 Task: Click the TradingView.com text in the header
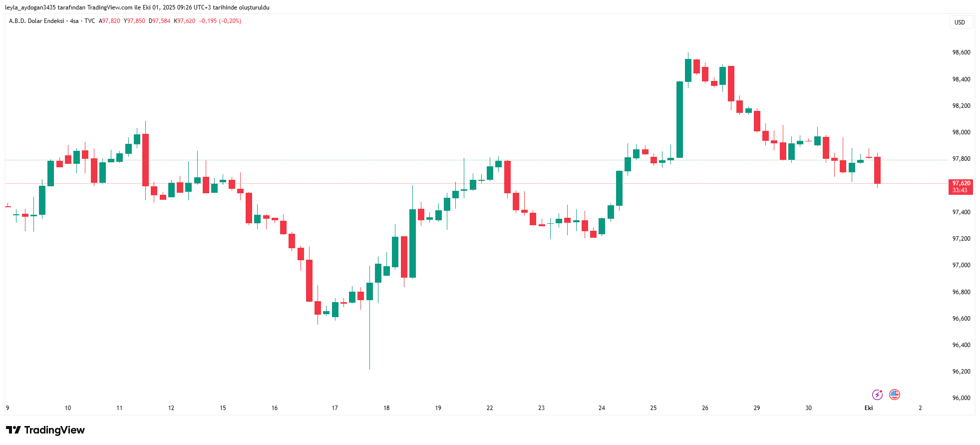click(x=110, y=7)
